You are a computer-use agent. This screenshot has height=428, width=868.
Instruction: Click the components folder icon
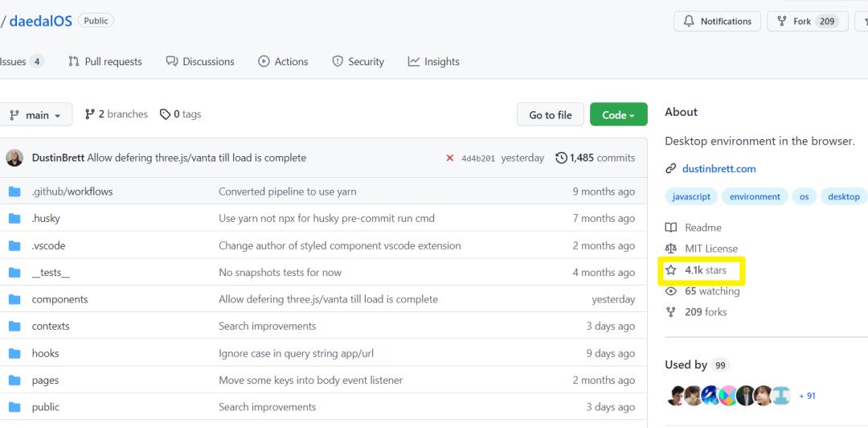14,299
